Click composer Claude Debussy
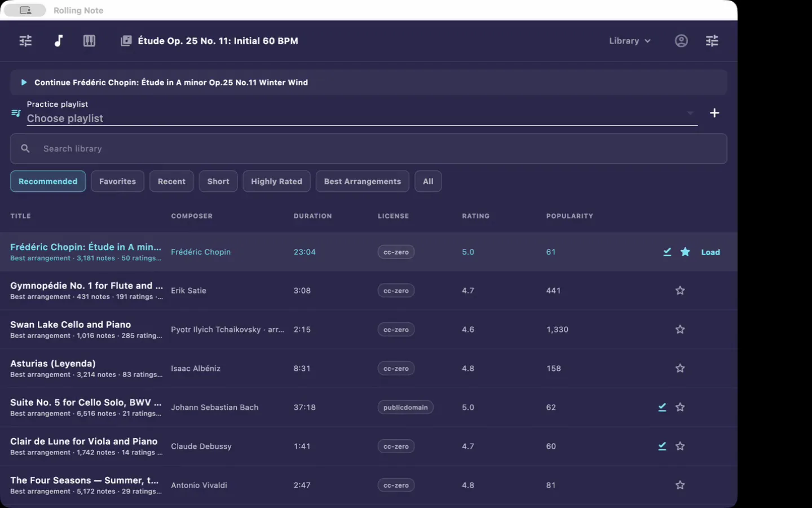Viewport: 812px width, 508px height. click(201, 446)
